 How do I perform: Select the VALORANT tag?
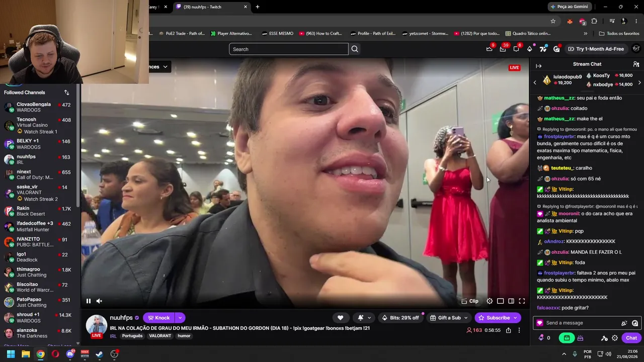(x=160, y=336)
